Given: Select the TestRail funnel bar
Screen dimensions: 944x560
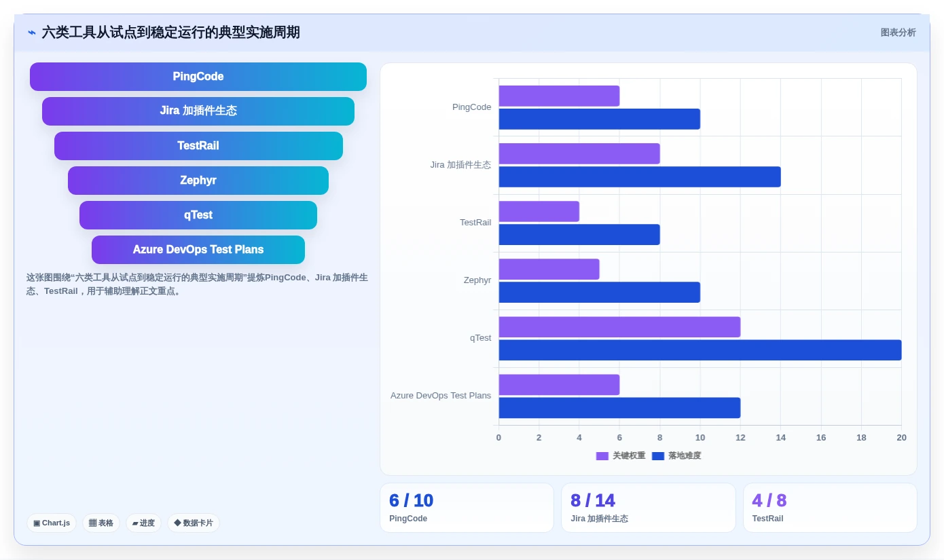Looking at the screenshot, I should 198,146.
